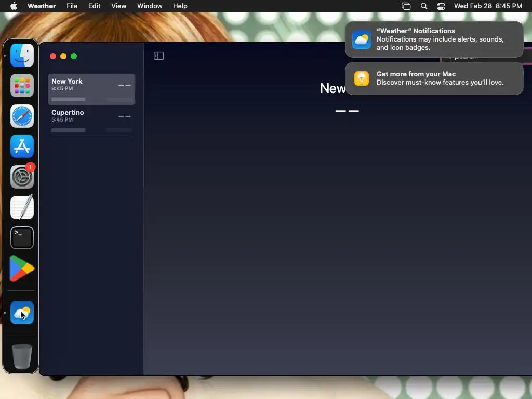
Task: Click the Weather icon in the notification
Action: click(362, 39)
